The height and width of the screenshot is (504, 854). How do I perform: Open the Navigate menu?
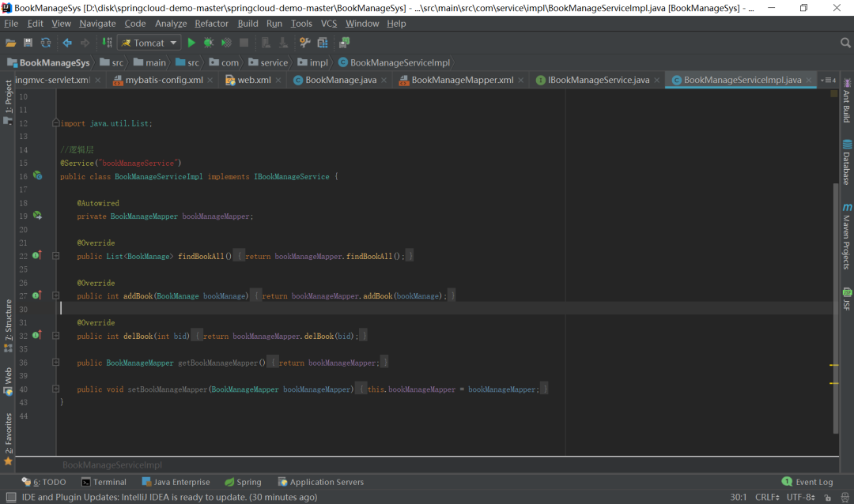pyautogui.click(x=97, y=24)
